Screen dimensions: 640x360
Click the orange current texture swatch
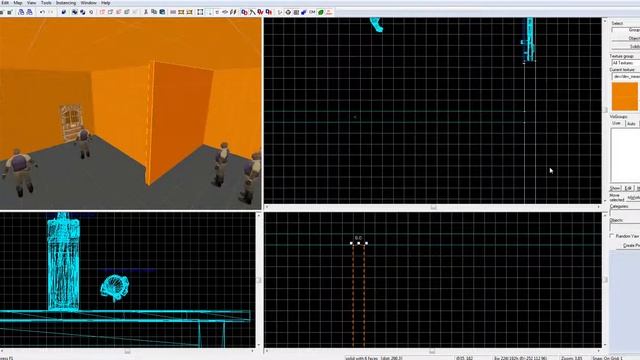pos(624,96)
